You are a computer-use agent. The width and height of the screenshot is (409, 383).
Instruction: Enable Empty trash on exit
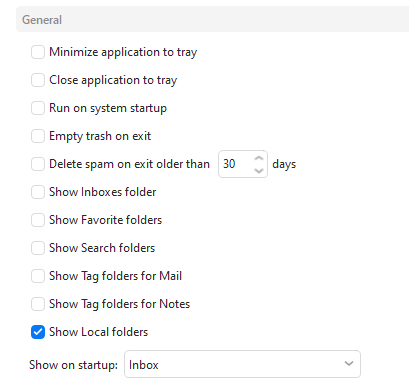pos(38,136)
